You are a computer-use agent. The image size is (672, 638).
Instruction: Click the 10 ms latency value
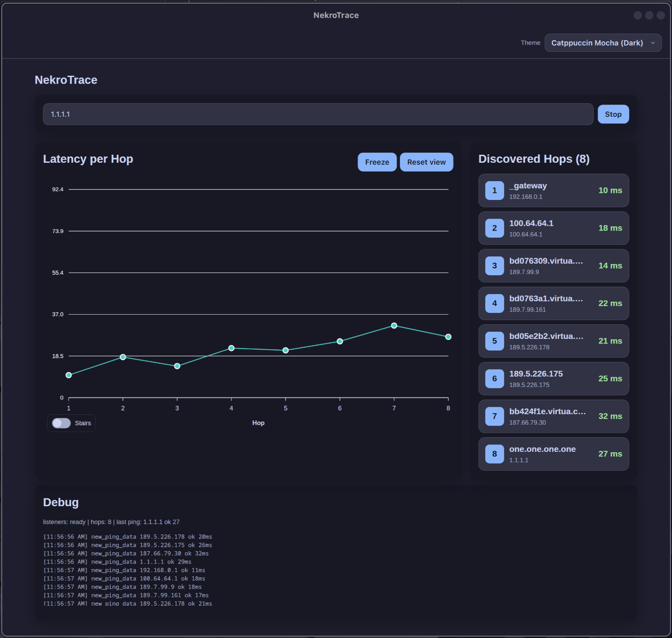pos(610,190)
